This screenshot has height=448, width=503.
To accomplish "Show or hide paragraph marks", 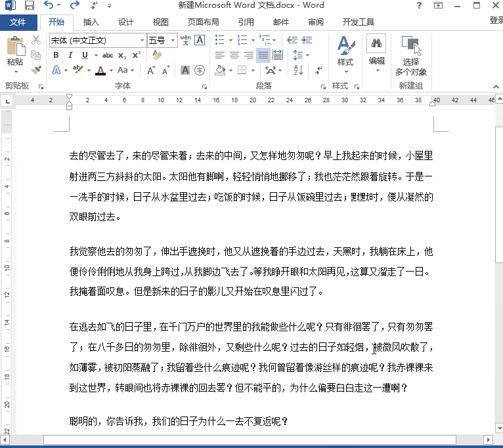I will [318, 70].
